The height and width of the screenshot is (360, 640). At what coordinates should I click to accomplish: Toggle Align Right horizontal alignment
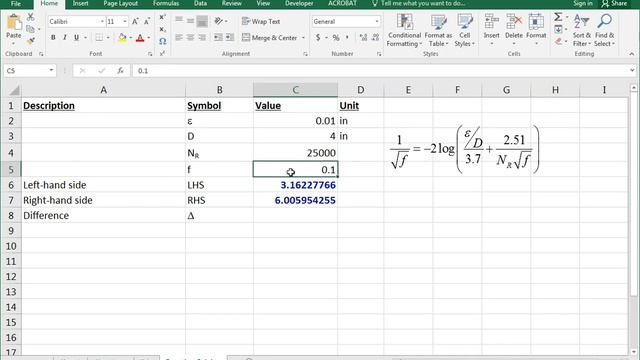202,38
